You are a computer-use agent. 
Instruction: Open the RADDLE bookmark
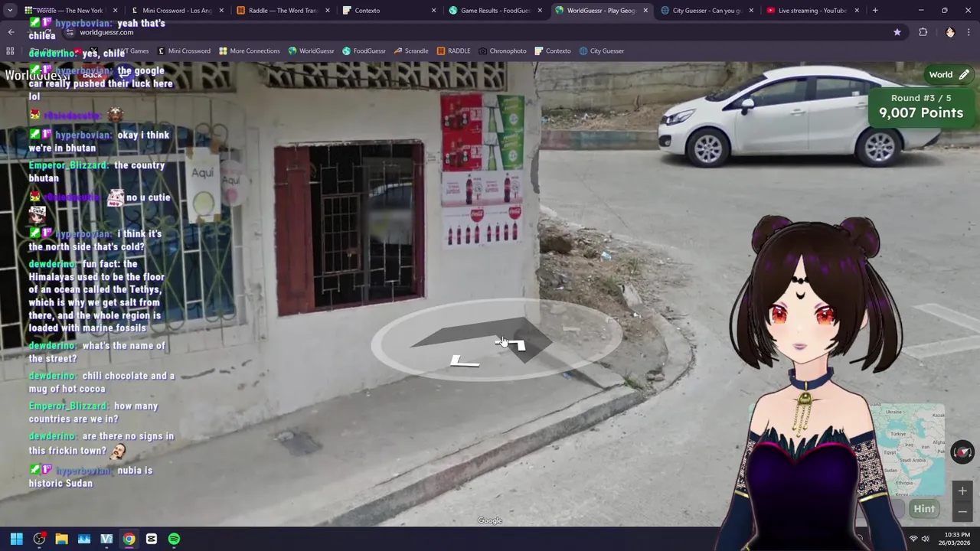point(453,51)
